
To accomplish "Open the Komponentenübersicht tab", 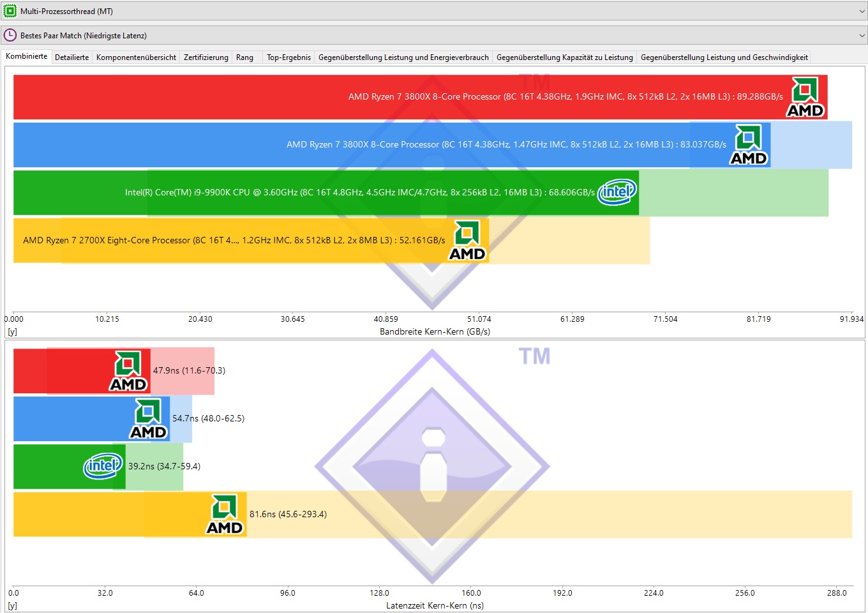I will pyautogui.click(x=136, y=57).
